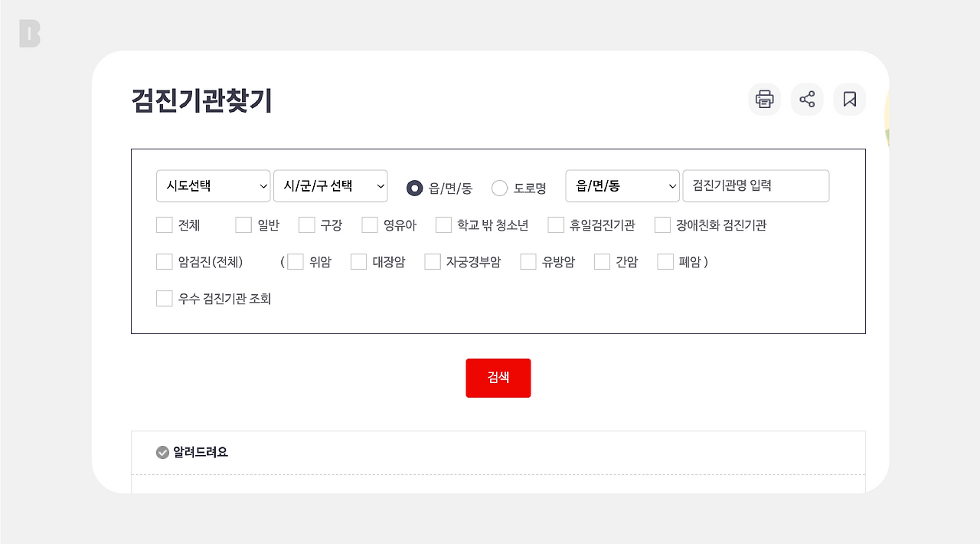This screenshot has width=980, height=544.
Task: Open the 시/군/구 선택 dropdown
Action: coord(330,185)
